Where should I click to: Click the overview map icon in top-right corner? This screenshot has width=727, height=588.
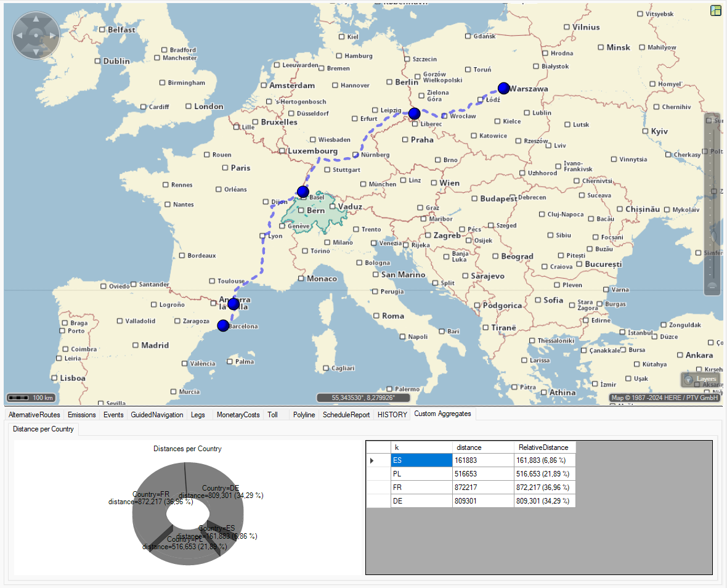coord(715,10)
